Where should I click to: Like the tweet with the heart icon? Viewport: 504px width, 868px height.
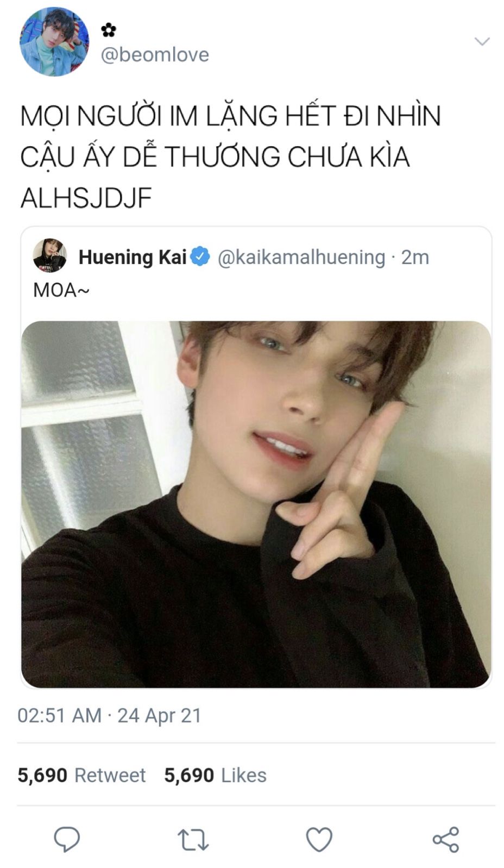[x=319, y=840]
